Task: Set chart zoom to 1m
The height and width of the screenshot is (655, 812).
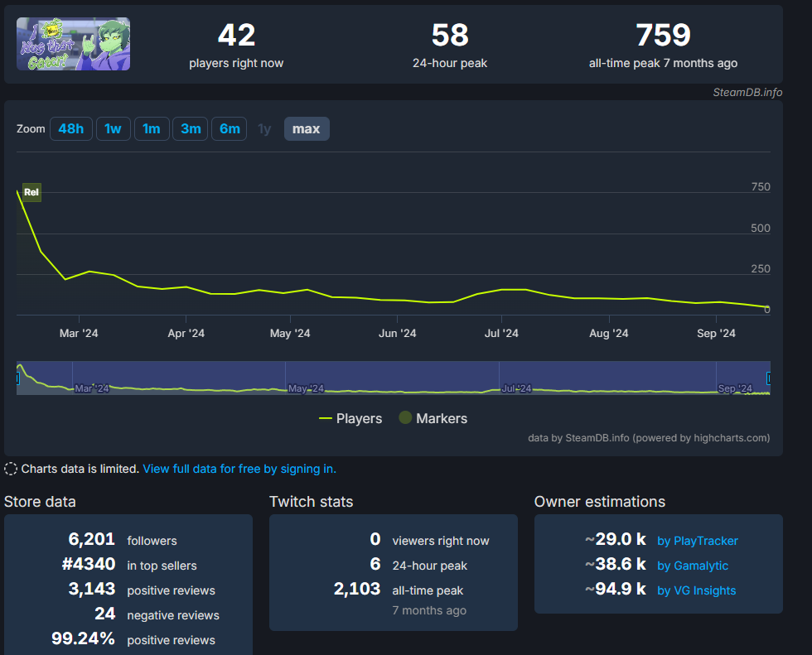Action: point(152,129)
